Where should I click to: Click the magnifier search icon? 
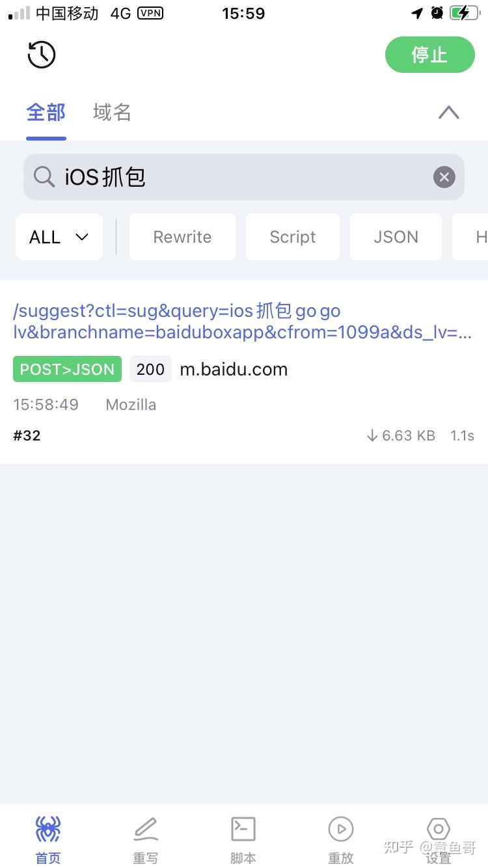click(x=44, y=177)
